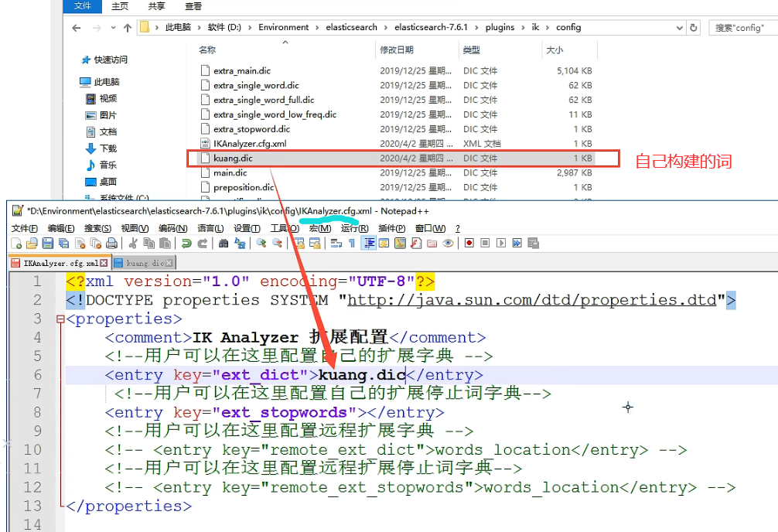The image size is (778, 532).
Task: Click the Close document toolbar icon
Action: pos(80,243)
